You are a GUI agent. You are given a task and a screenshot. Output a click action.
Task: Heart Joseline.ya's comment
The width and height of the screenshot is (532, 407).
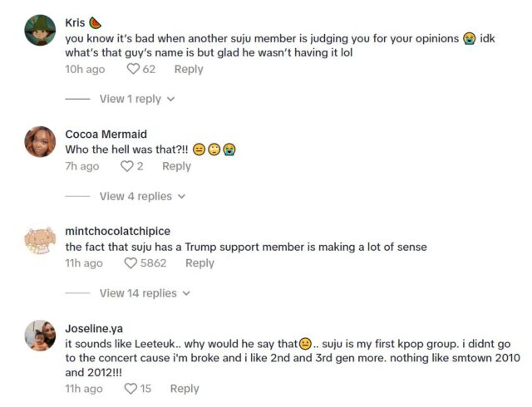pos(131,388)
